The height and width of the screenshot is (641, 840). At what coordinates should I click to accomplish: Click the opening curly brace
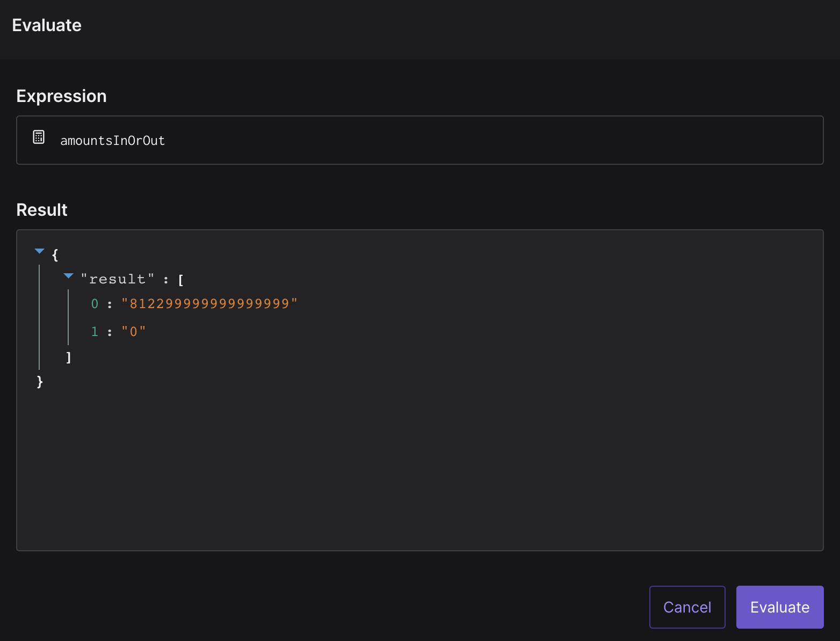tap(55, 254)
